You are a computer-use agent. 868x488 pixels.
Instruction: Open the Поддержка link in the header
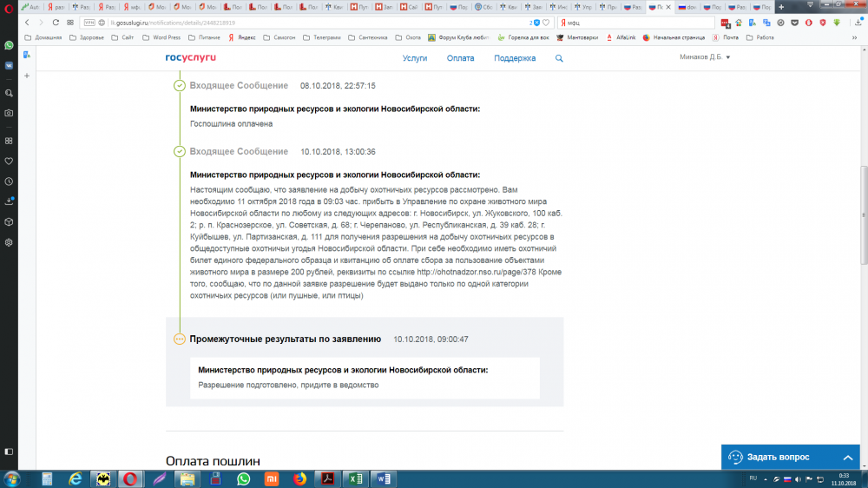514,58
